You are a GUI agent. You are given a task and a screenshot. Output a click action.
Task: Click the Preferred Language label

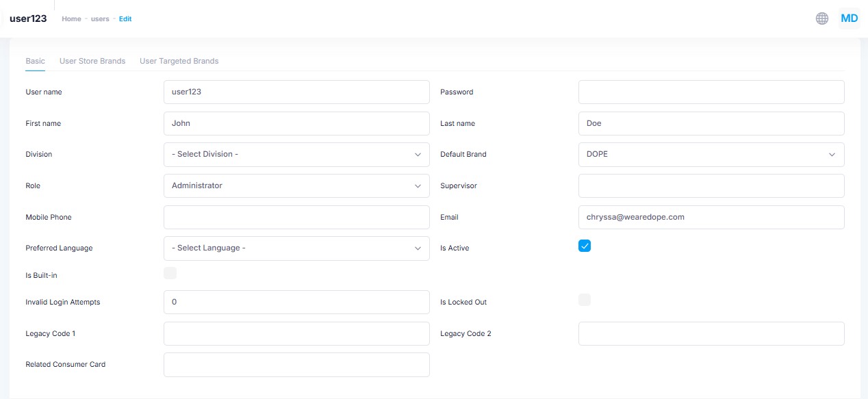click(59, 248)
